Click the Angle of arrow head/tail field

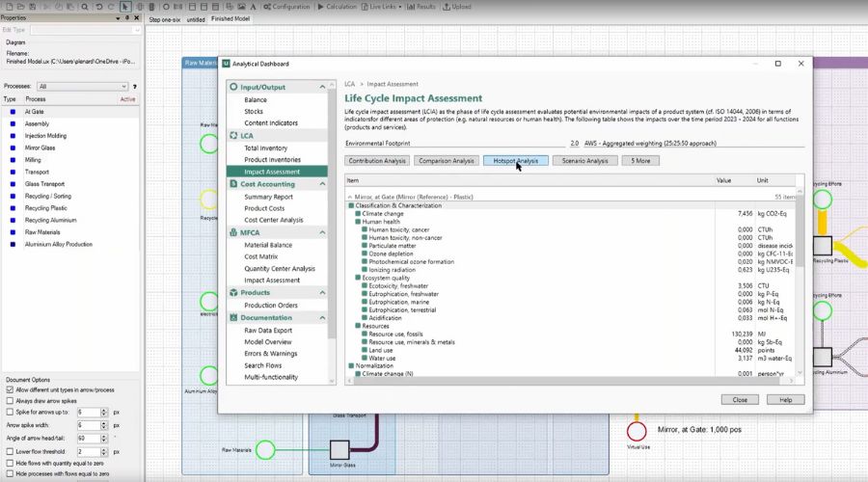pos(89,439)
